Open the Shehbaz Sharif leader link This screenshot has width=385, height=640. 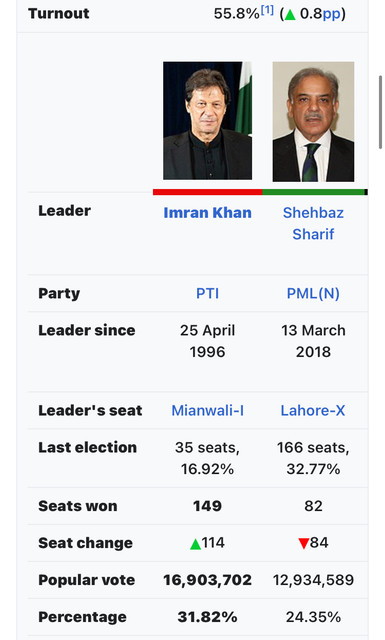point(313,223)
